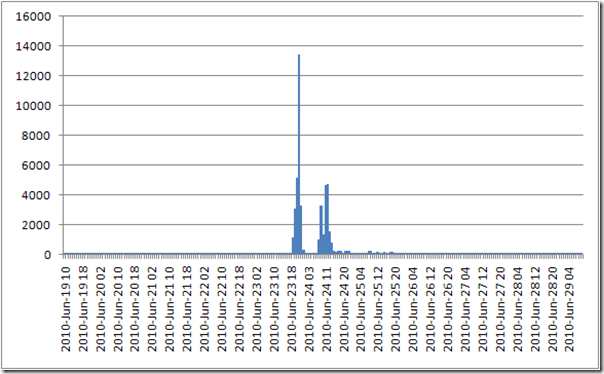Select the 2000 axis label
This screenshot has height=374, width=604.
(x=36, y=225)
